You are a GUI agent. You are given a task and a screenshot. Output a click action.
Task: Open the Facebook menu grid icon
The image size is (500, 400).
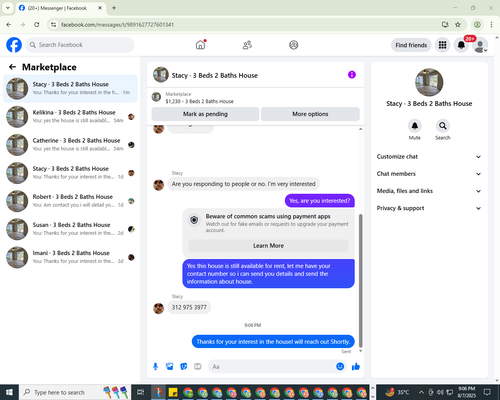(x=442, y=45)
